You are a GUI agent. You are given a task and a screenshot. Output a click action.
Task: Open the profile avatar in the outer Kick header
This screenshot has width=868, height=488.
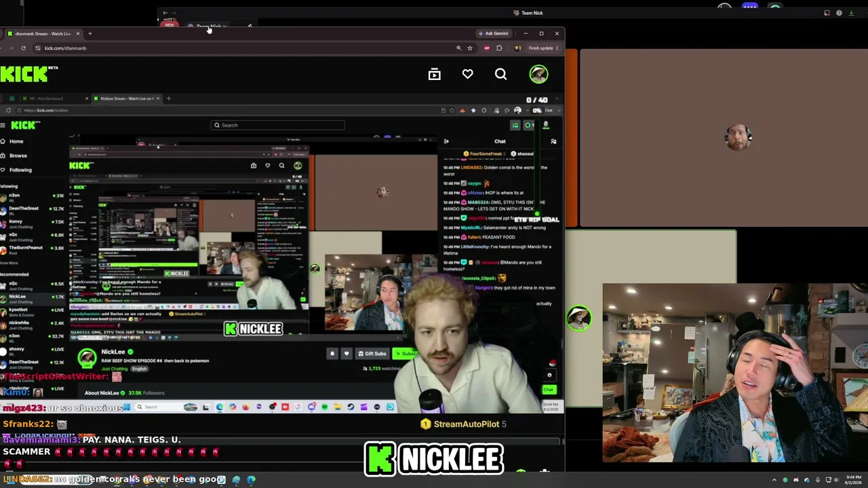tap(538, 75)
